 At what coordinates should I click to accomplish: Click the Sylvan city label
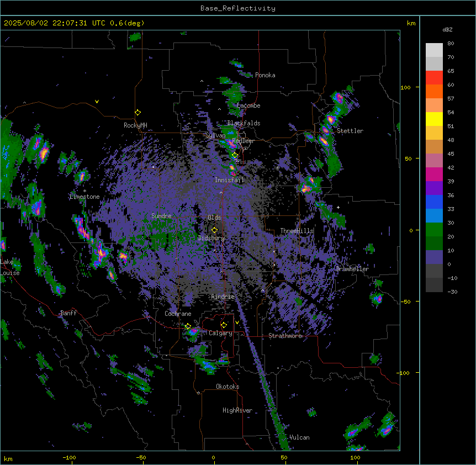(x=215, y=135)
